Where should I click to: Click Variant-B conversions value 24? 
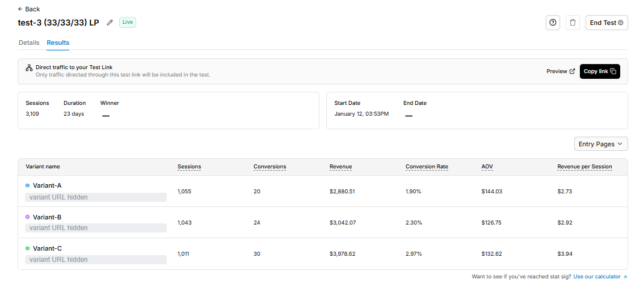pos(257,223)
